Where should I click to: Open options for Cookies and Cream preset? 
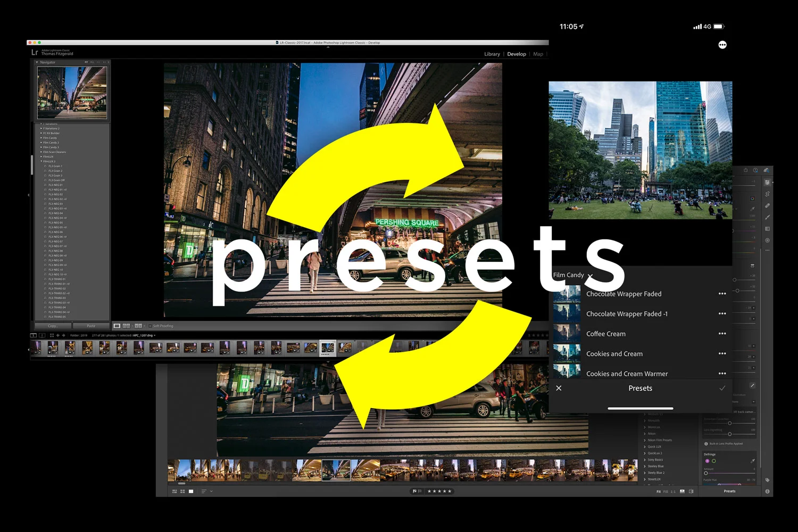722,354
